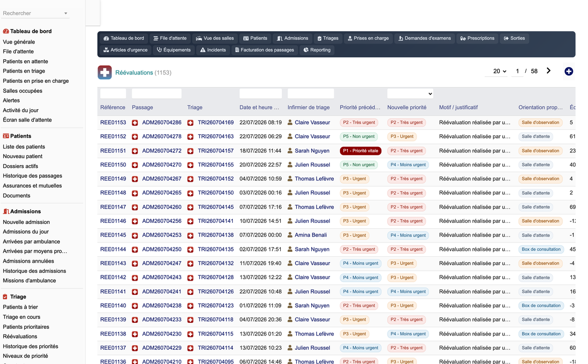Open Écran salle d'attente in the sidebar

point(27,120)
